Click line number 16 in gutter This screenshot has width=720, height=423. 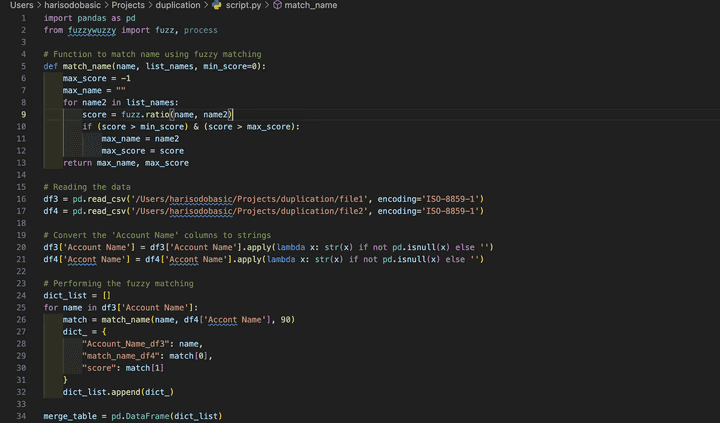21,199
